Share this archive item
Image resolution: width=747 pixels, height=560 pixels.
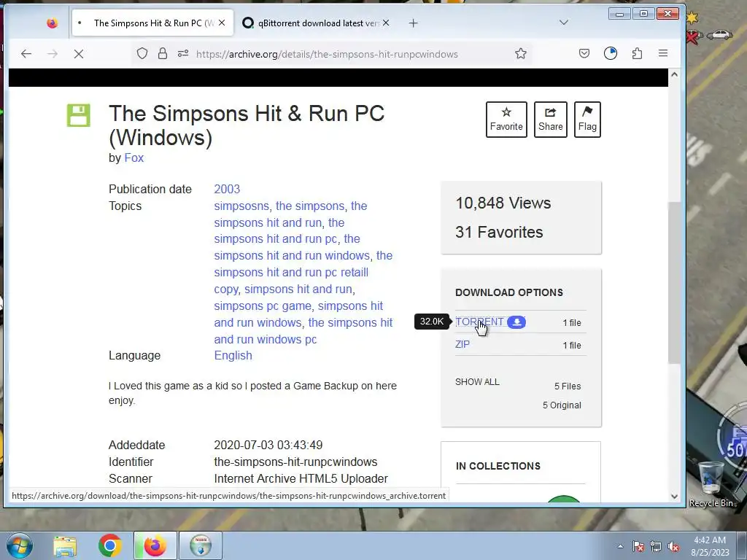point(550,120)
